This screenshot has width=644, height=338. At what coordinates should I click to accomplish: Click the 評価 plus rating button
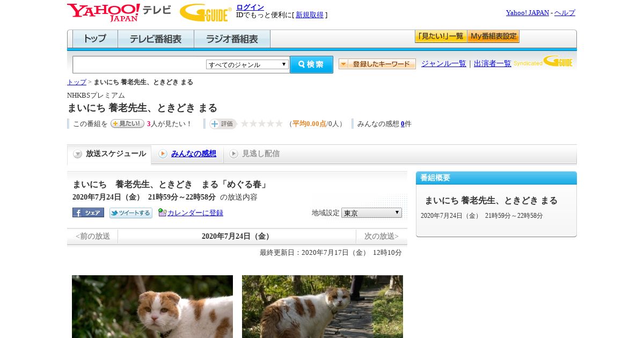pyautogui.click(x=223, y=124)
